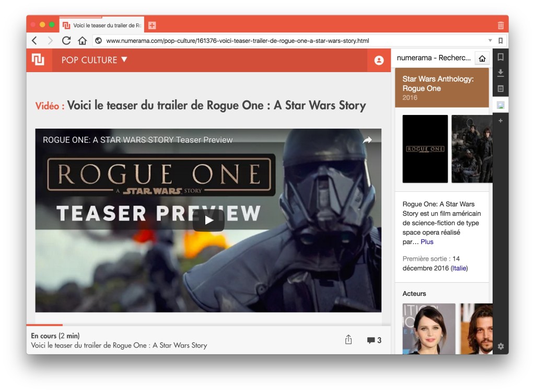Open the bearded actor photo
535x392 pixels.
pyautogui.click(x=476, y=328)
